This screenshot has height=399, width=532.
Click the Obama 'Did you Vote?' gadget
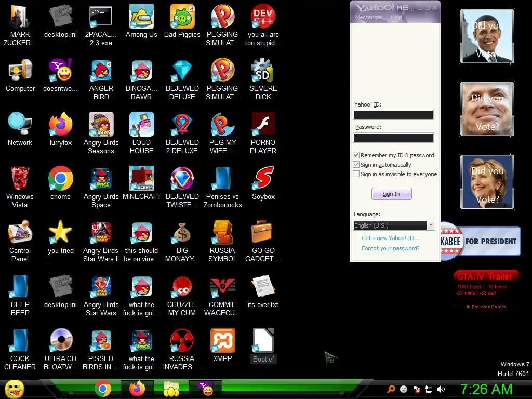tap(487, 36)
